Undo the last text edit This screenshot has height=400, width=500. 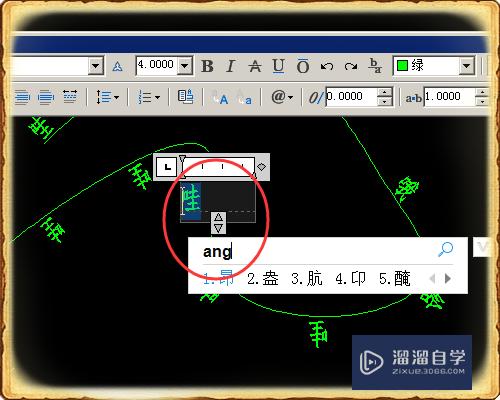[327, 66]
